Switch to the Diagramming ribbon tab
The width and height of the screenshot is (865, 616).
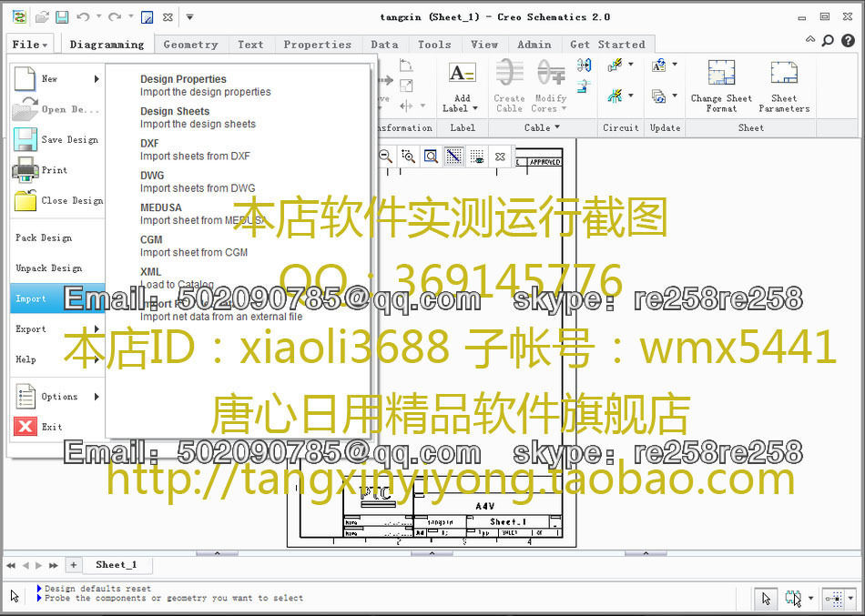(107, 45)
